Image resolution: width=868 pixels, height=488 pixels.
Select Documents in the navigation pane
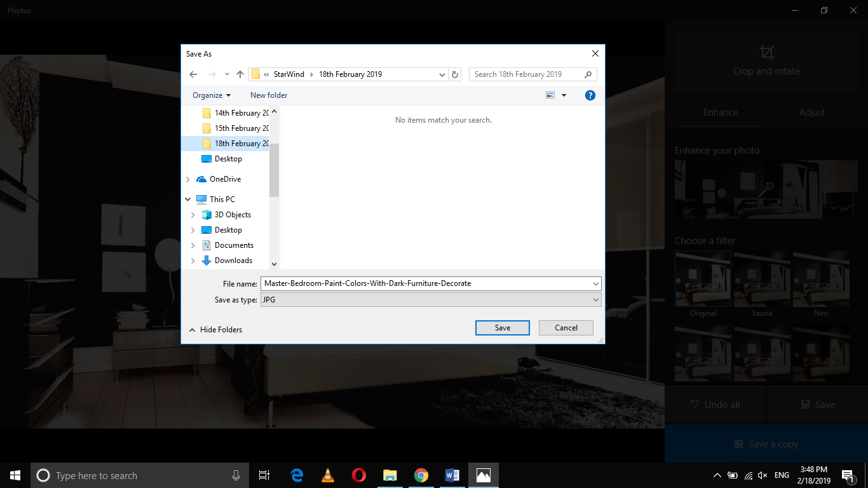coord(233,245)
